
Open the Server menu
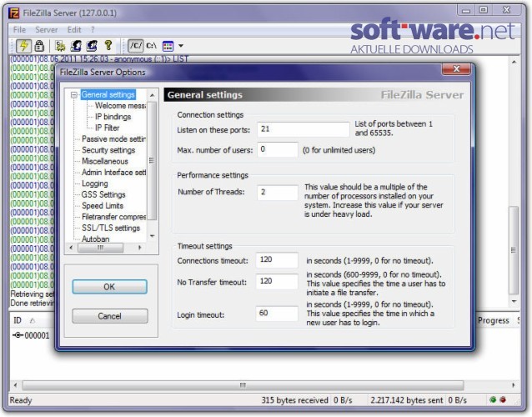[x=47, y=30]
